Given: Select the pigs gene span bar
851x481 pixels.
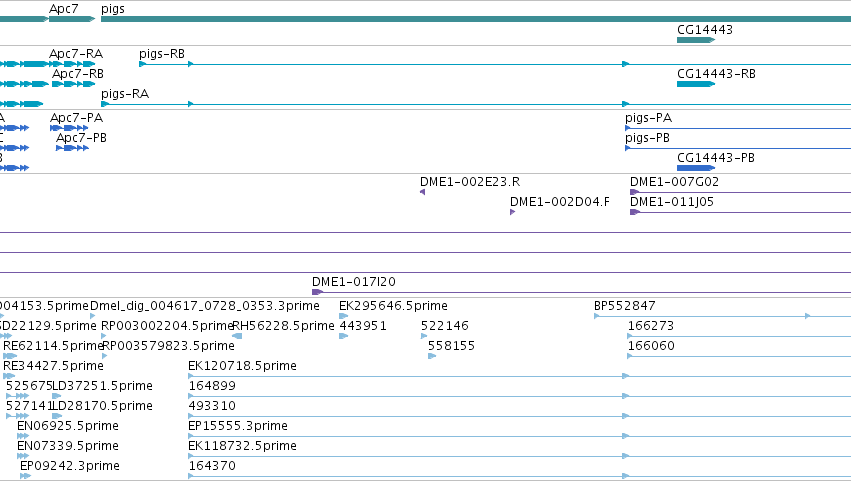Looking at the screenshot, I should click(x=476, y=19).
